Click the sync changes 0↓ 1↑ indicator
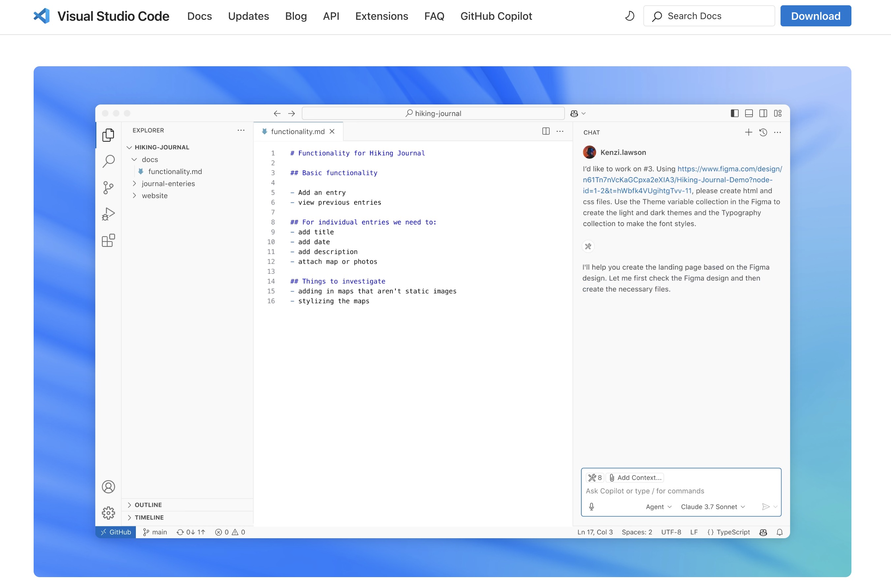Image resolution: width=891 pixels, height=588 pixels. pos(191,532)
